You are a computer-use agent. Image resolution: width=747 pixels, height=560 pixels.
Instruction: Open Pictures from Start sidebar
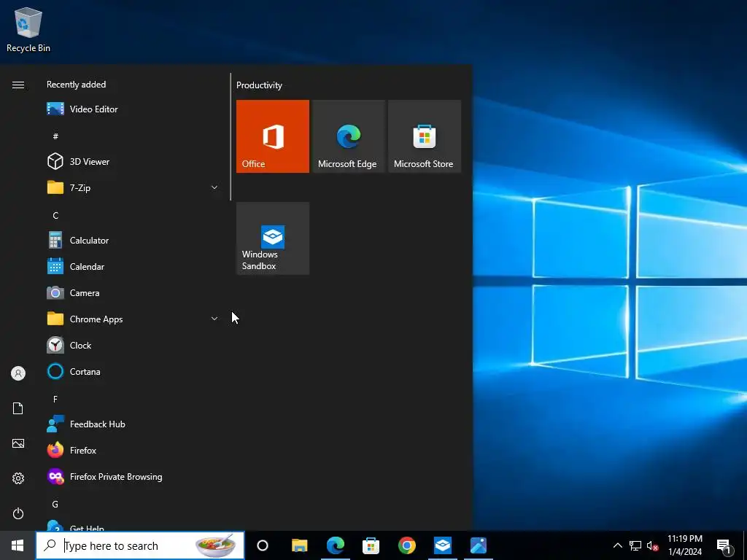[18, 443]
